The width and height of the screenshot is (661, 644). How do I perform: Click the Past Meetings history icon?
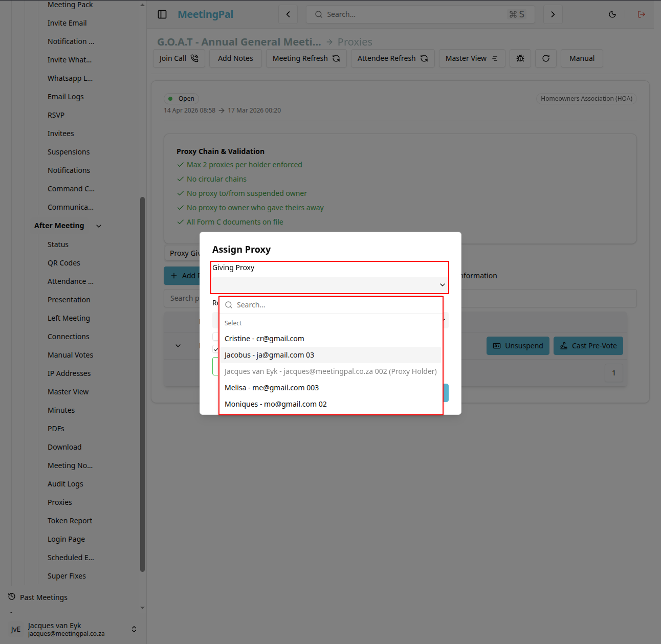point(12,597)
